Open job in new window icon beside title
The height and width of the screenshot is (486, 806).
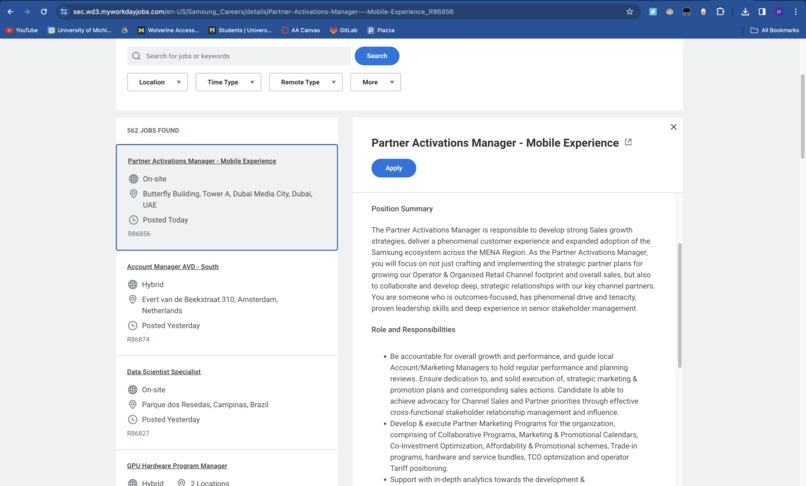pos(628,142)
